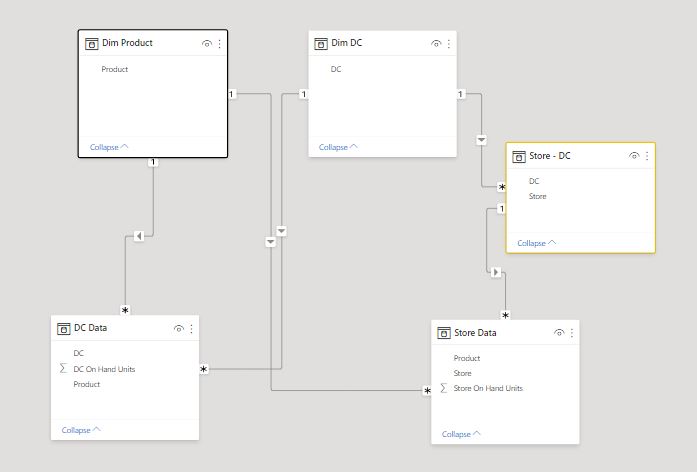The width and height of the screenshot is (697, 472).
Task: Select Store field in Store - DC table
Action: pos(537,196)
